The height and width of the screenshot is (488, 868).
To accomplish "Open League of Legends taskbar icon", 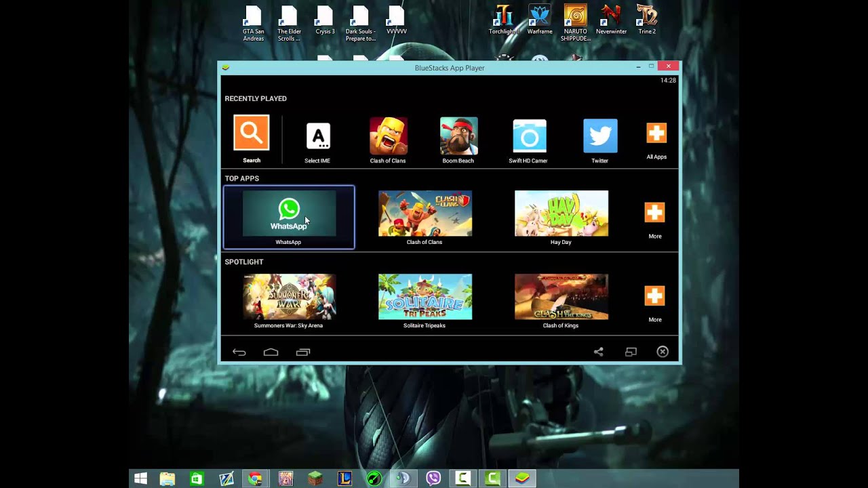I will coord(344,479).
